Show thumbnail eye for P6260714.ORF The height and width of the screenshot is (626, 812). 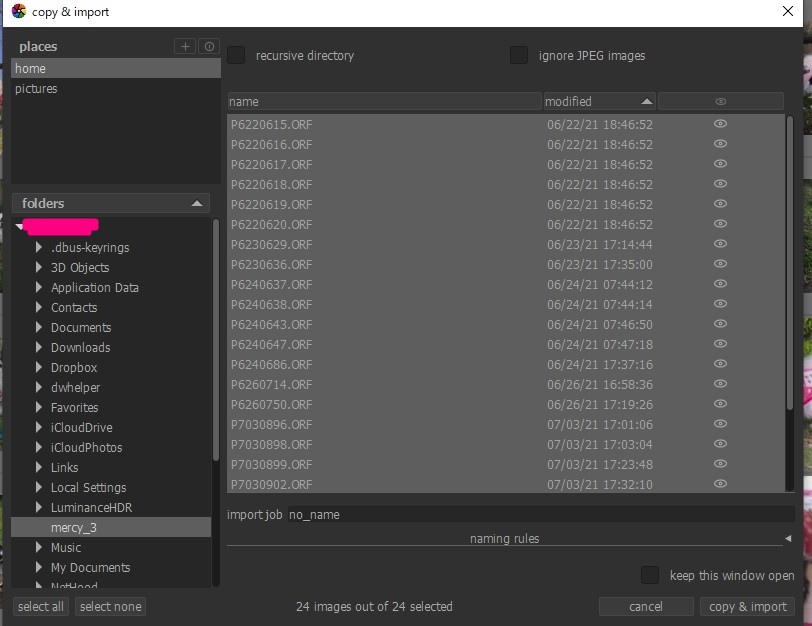tap(720, 384)
